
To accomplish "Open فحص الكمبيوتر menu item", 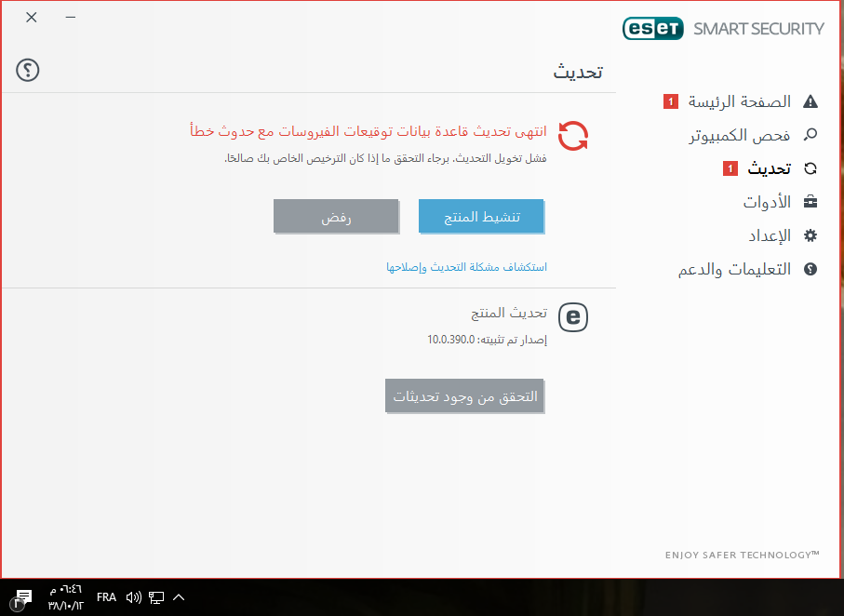I will click(740, 135).
